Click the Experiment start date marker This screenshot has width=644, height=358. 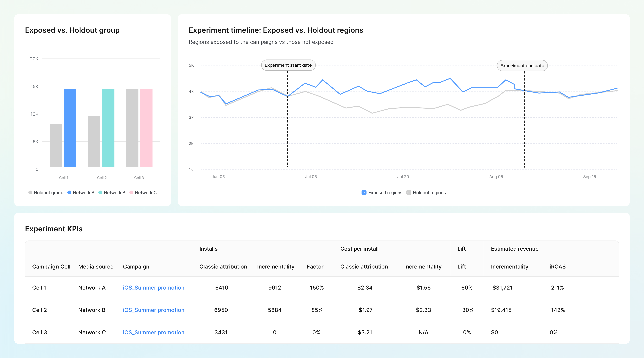click(288, 65)
